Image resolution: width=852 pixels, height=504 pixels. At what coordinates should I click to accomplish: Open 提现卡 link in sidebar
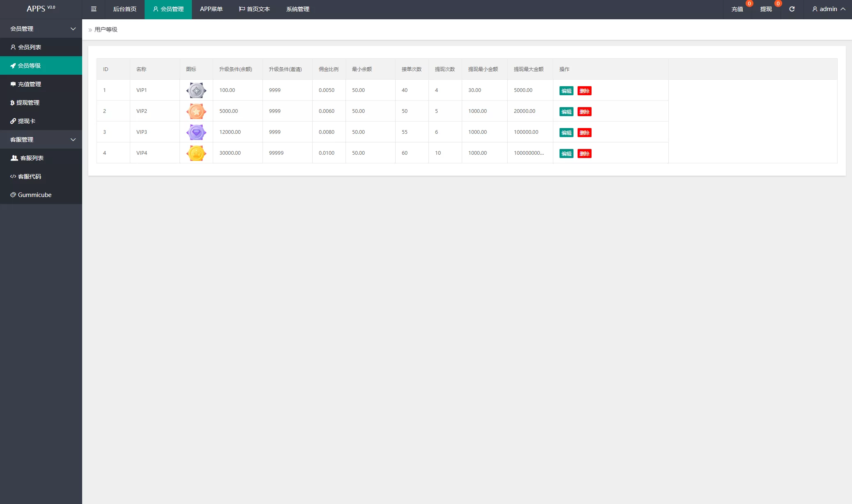(x=26, y=121)
